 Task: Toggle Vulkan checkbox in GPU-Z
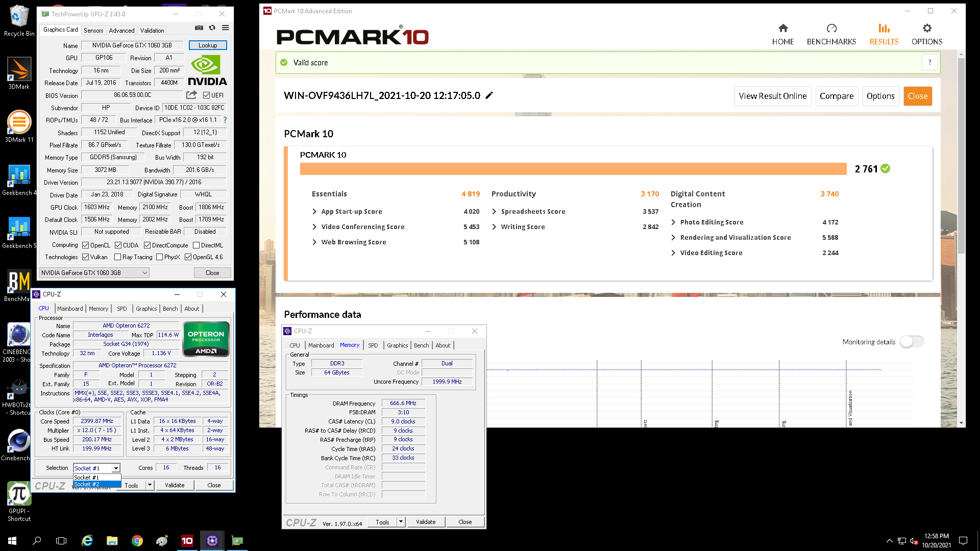click(x=86, y=257)
